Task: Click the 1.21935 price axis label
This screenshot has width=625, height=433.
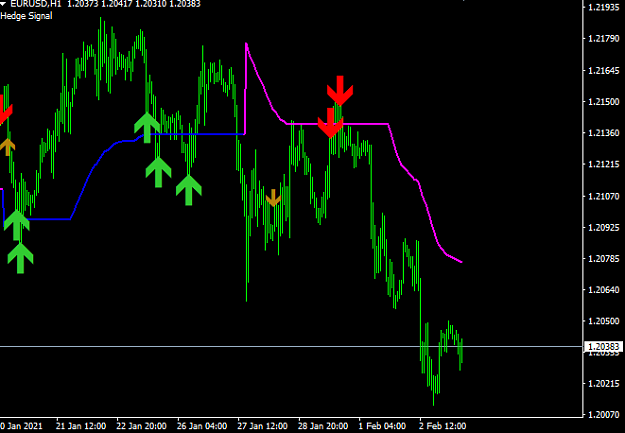Action: click(x=604, y=8)
